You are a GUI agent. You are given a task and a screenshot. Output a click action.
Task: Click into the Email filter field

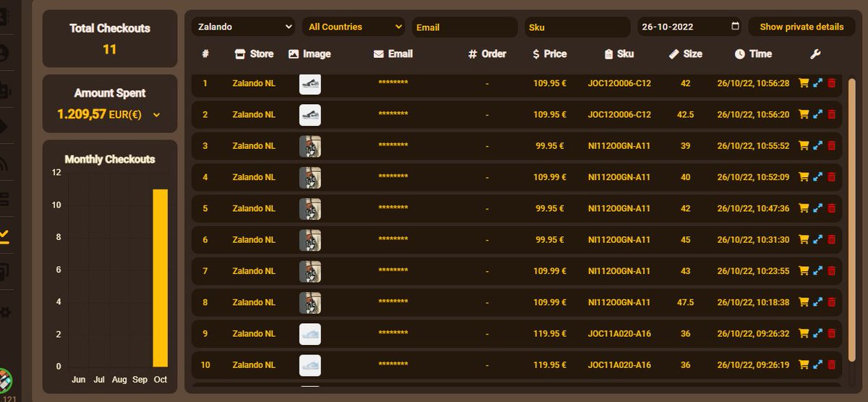coord(464,27)
